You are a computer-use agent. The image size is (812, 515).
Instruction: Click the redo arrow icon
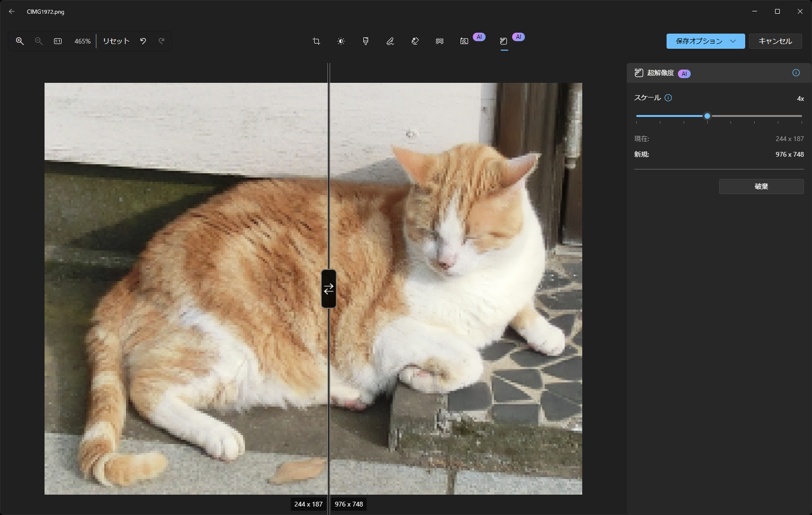point(162,41)
